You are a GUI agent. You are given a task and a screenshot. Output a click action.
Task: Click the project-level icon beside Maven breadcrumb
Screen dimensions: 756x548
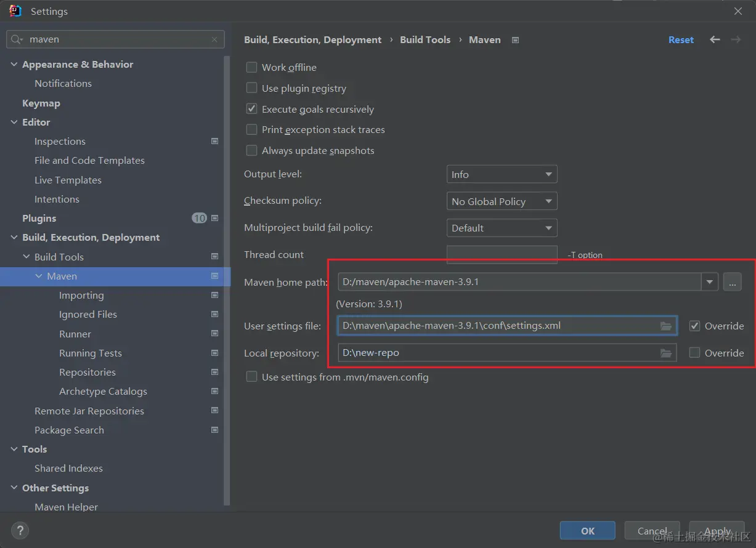tap(516, 40)
